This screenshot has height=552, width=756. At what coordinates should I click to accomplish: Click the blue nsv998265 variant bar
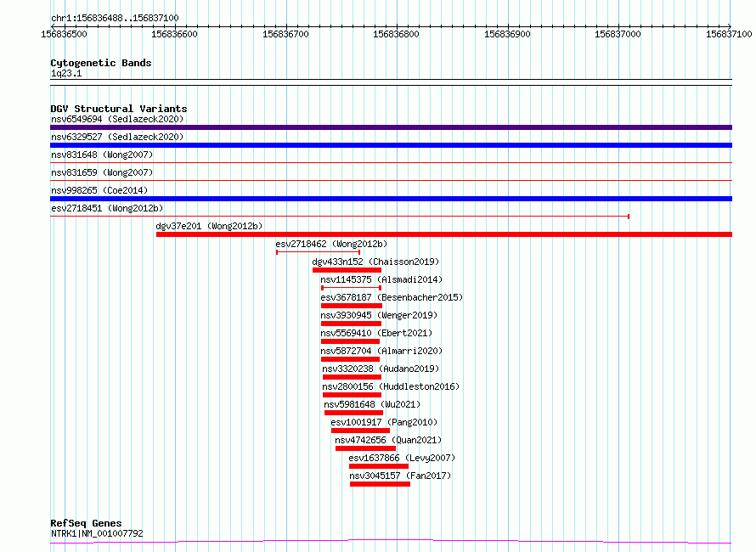[391, 199]
